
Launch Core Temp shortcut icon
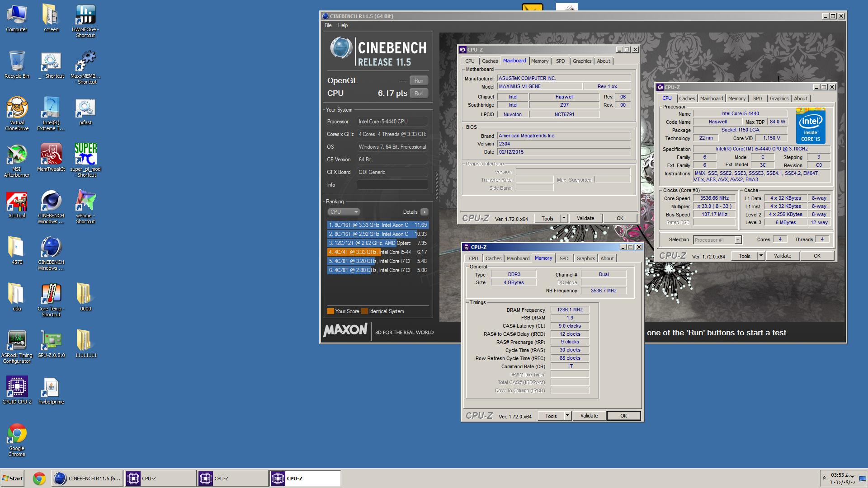[x=51, y=300]
